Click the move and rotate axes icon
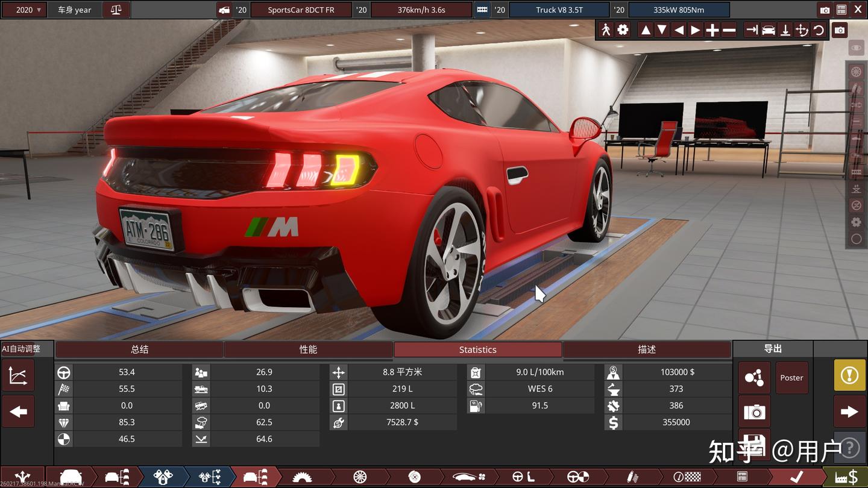The width and height of the screenshot is (868, 488). pyautogui.click(x=802, y=30)
